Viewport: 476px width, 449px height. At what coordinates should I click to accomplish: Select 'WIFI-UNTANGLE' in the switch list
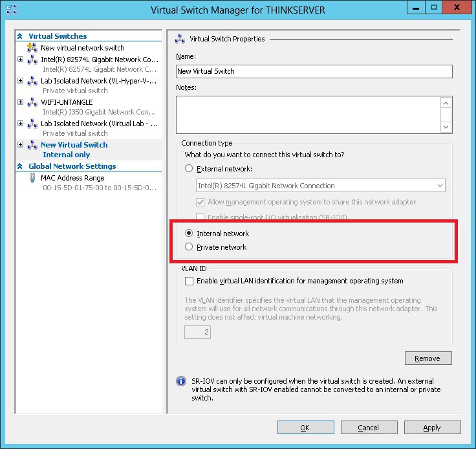(x=67, y=102)
